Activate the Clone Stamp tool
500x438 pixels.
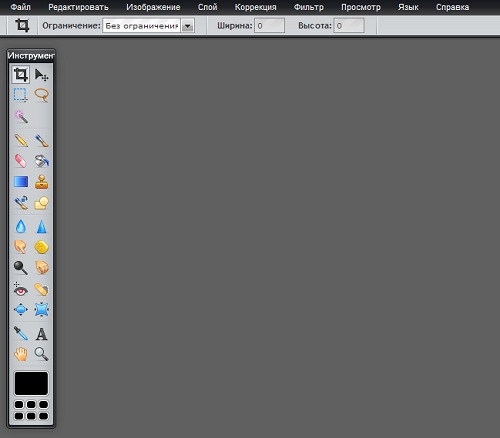tap(41, 182)
